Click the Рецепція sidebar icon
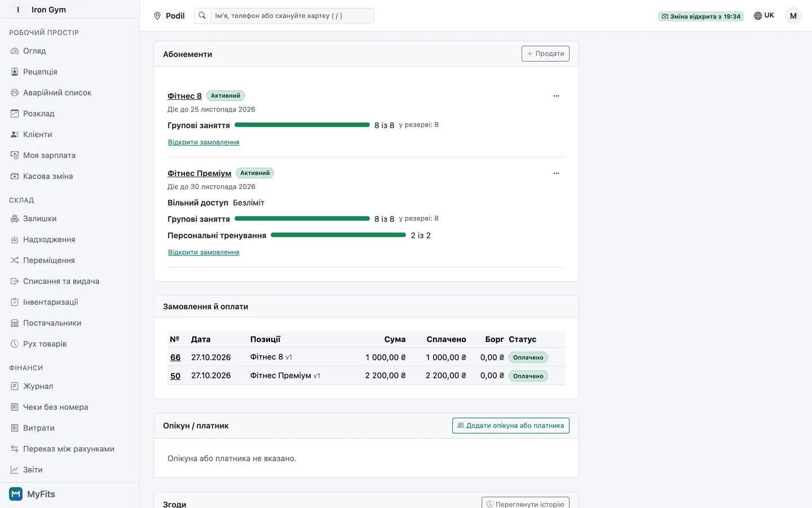 click(x=15, y=72)
